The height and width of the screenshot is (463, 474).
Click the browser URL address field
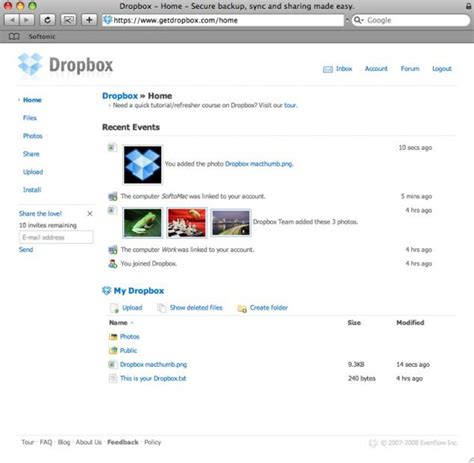point(223,20)
